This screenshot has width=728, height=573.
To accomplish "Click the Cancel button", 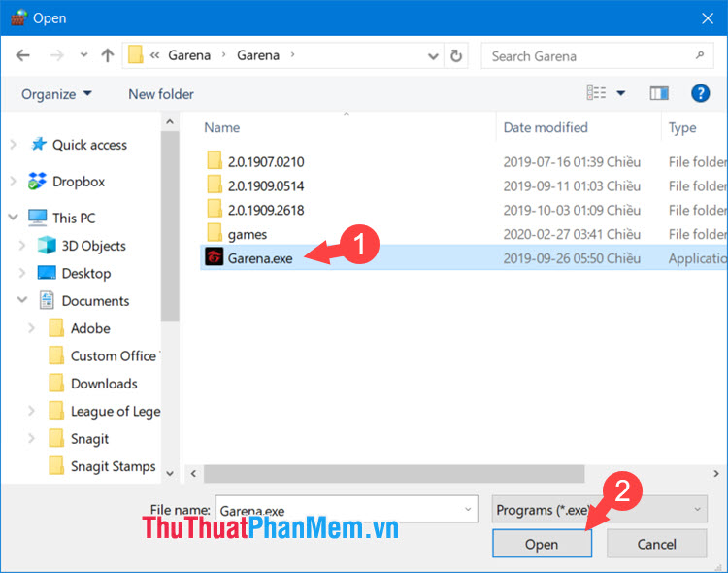I will tap(656, 544).
